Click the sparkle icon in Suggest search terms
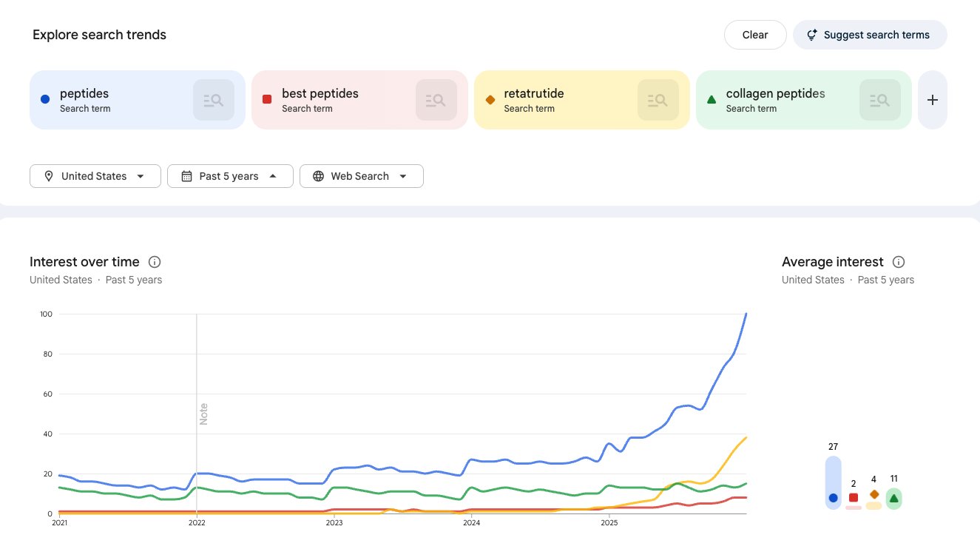 tap(811, 35)
